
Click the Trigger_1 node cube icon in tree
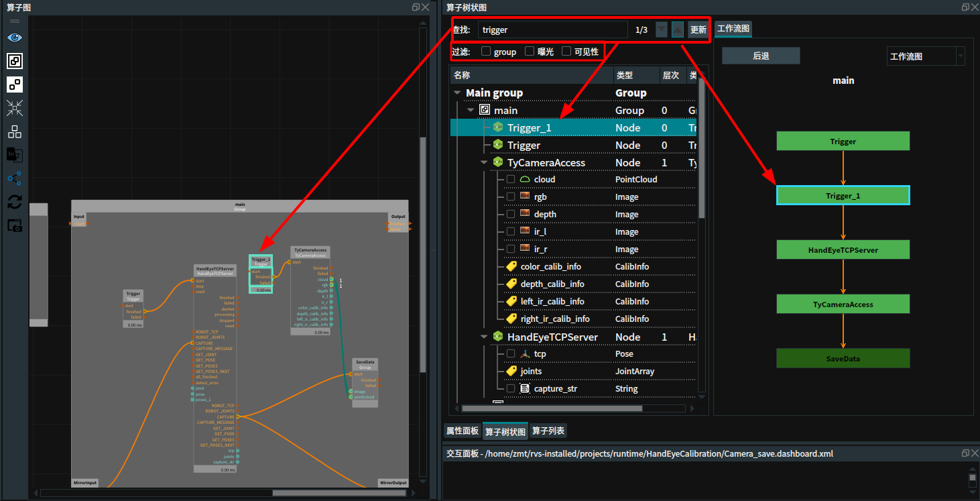pyautogui.click(x=498, y=127)
